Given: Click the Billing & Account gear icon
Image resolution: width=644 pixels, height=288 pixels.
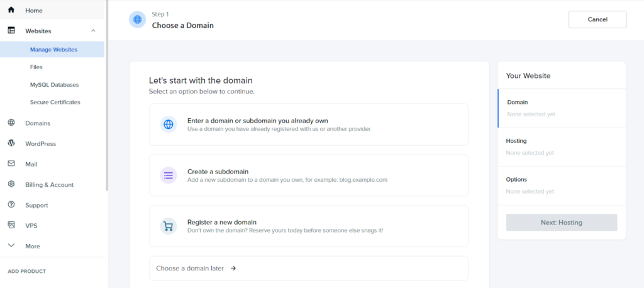Looking at the screenshot, I should click(11, 184).
